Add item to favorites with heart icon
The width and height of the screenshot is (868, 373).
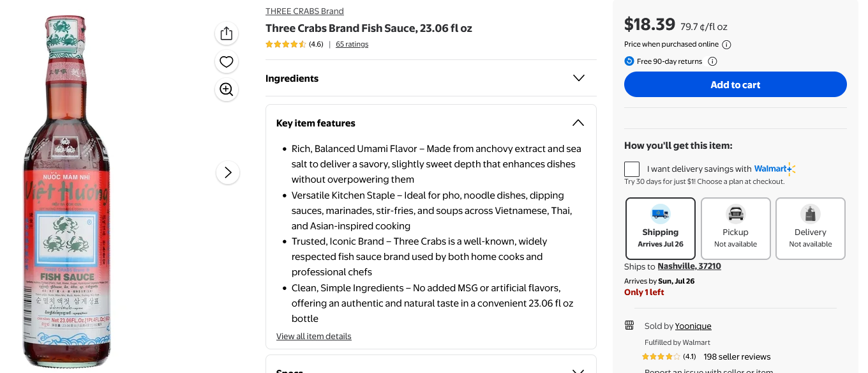(x=227, y=62)
